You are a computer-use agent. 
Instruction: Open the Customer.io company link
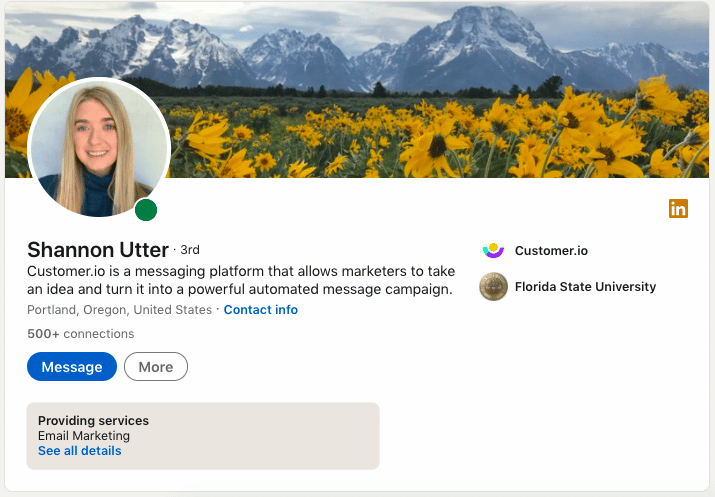[x=551, y=250]
